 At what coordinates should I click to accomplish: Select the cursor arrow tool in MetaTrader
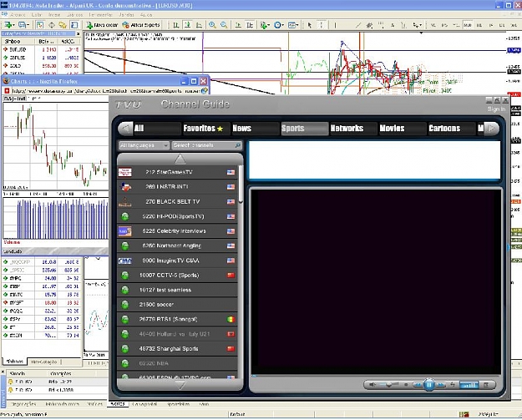point(310,25)
